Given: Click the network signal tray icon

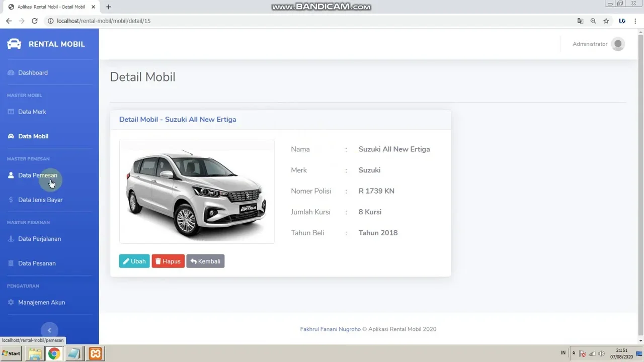Looking at the screenshot, I should click(x=592, y=354).
